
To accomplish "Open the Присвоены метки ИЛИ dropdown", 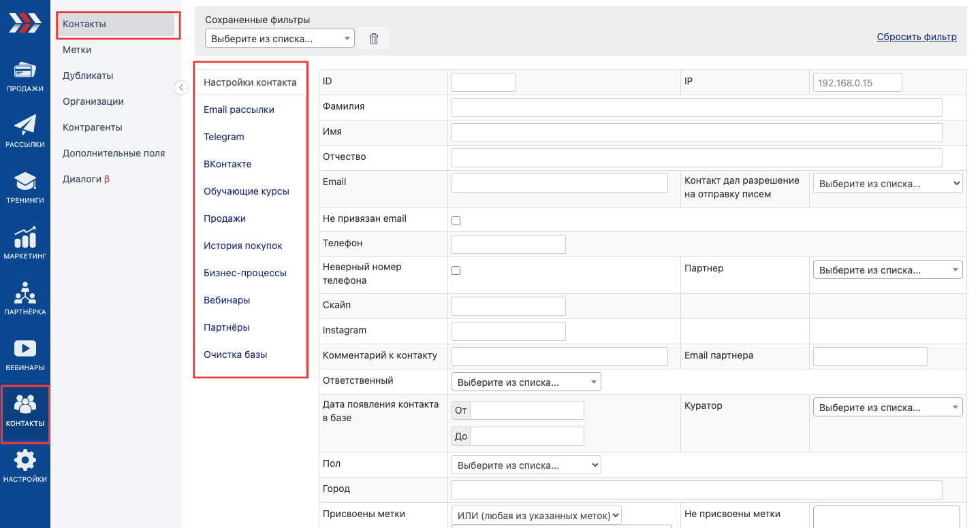I will 537,516.
